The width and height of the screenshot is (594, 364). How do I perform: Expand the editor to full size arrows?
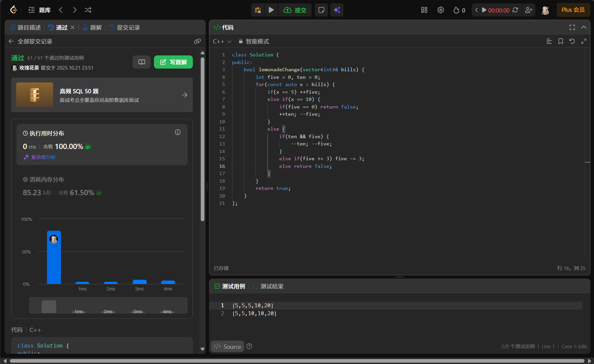[x=584, y=41]
